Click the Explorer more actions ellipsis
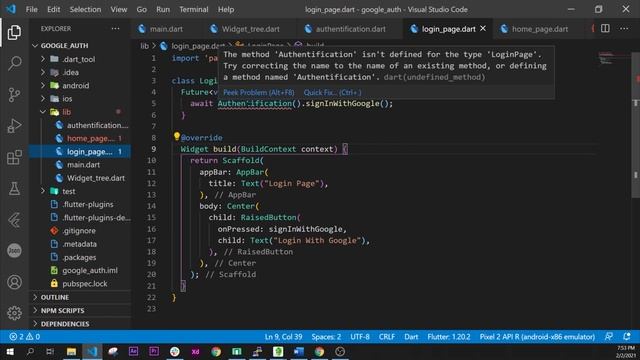 point(116,29)
